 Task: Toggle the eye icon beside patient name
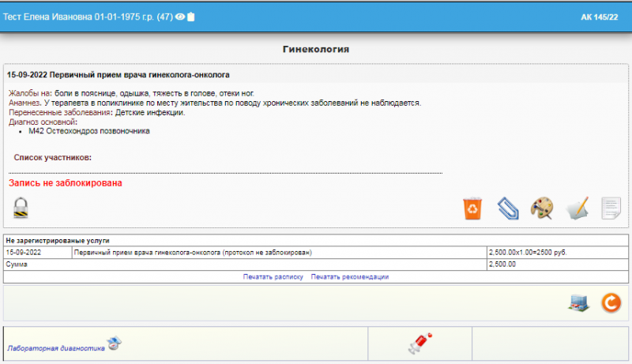(180, 17)
